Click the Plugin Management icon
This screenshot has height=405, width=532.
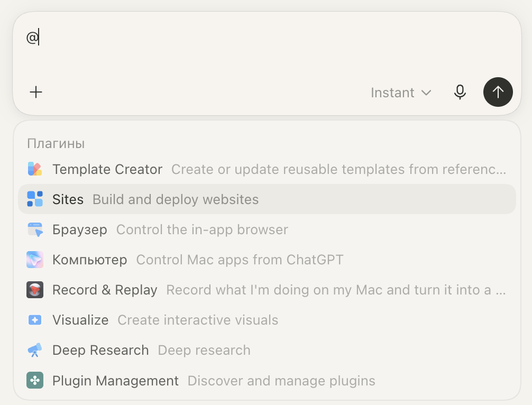click(x=34, y=380)
